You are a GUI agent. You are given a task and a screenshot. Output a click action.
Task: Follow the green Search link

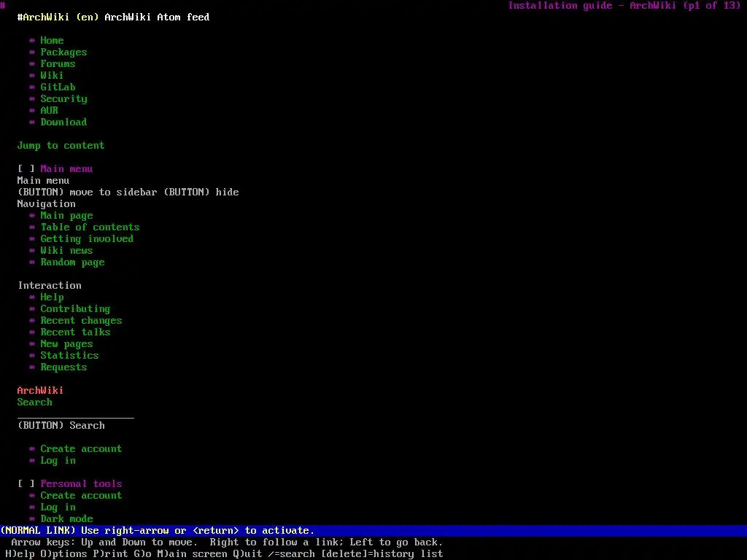tap(35, 402)
